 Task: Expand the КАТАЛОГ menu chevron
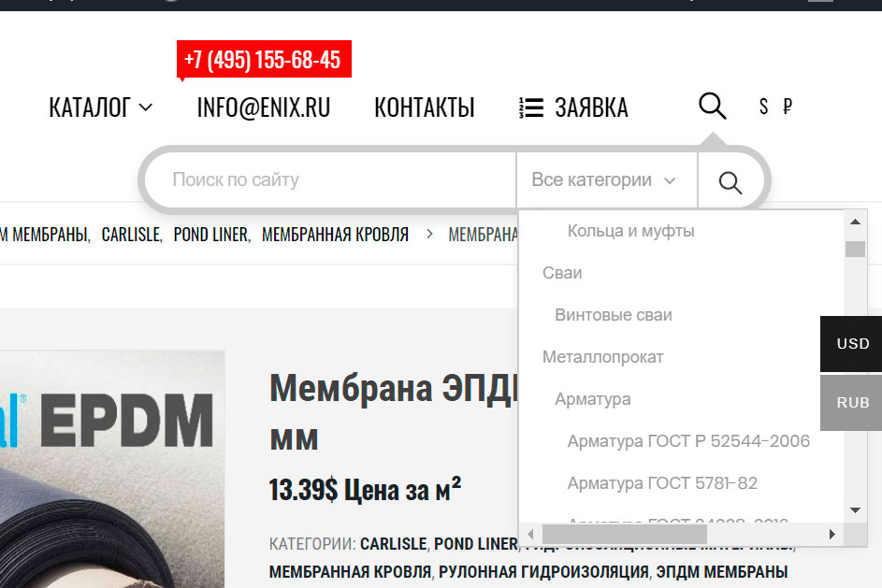tap(146, 108)
